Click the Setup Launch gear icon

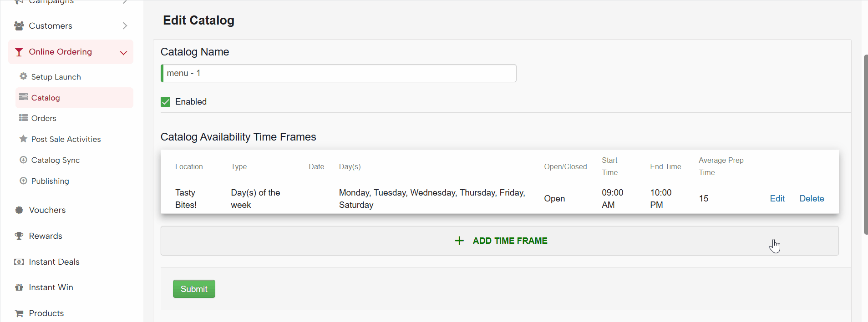point(23,76)
